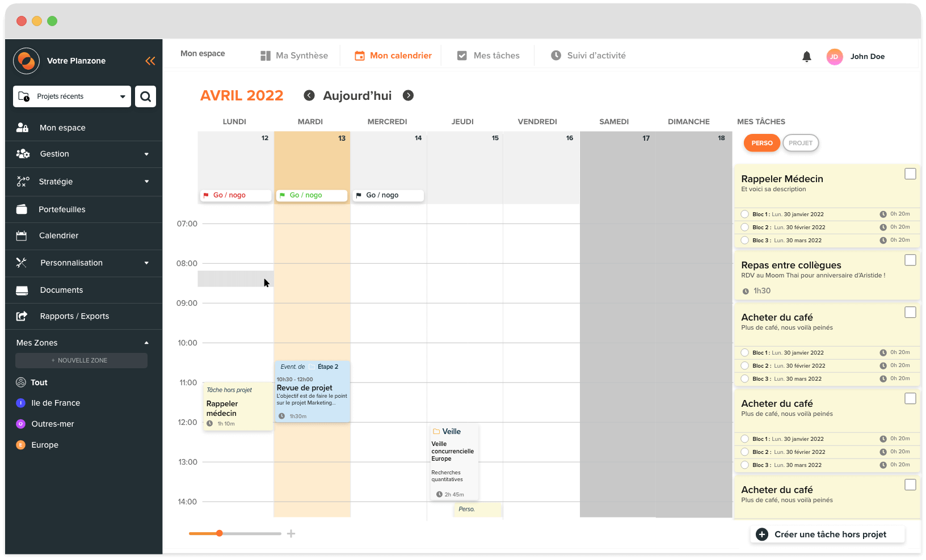Open the Ma Synthèse tab
The image size is (926, 560).
294,56
